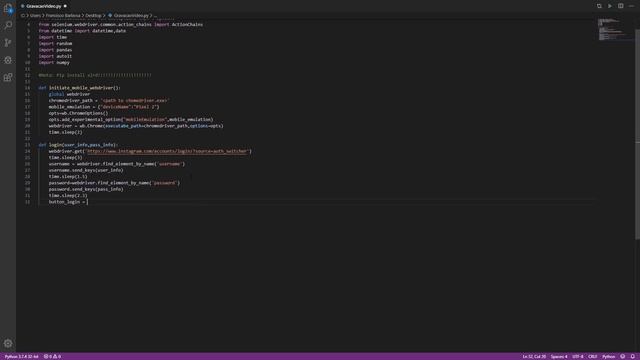This screenshot has height=360, width=640.
Task: Click the Ln 32, Col status entry
Action: (x=534, y=356)
